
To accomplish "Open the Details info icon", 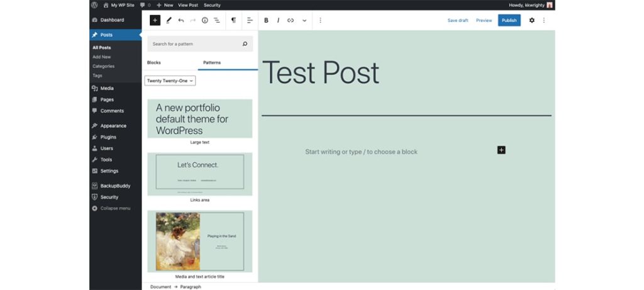I will tap(204, 20).
